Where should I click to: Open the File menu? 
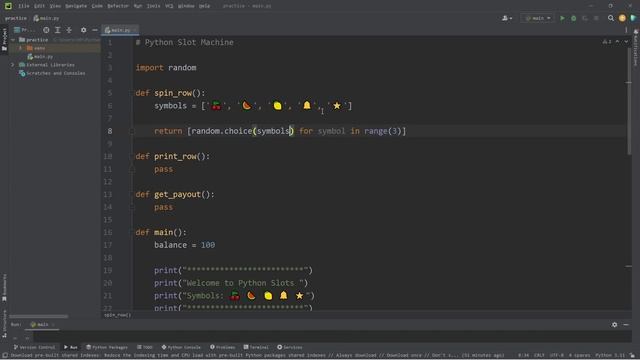24,6
